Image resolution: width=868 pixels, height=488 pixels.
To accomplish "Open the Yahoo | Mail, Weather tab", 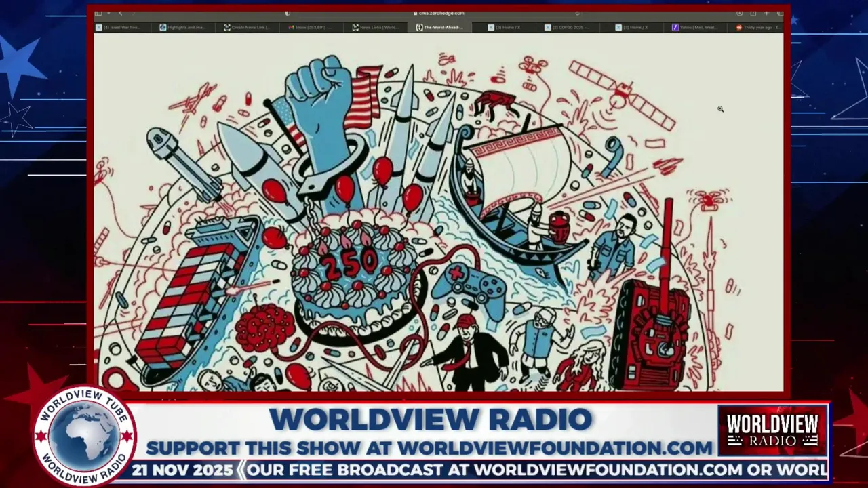I will [x=695, y=27].
